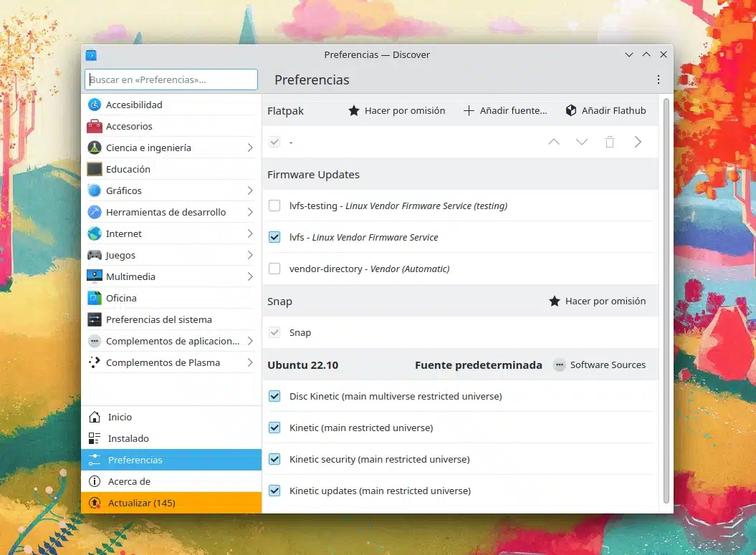
Task: Expand Complementos de Plasma chevron
Action: (250, 362)
